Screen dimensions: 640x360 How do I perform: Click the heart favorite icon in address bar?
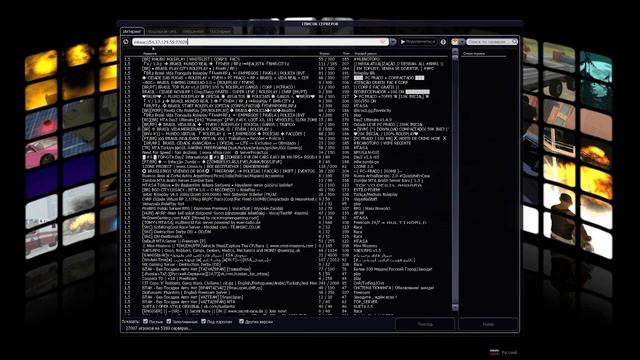pyautogui.click(x=383, y=42)
